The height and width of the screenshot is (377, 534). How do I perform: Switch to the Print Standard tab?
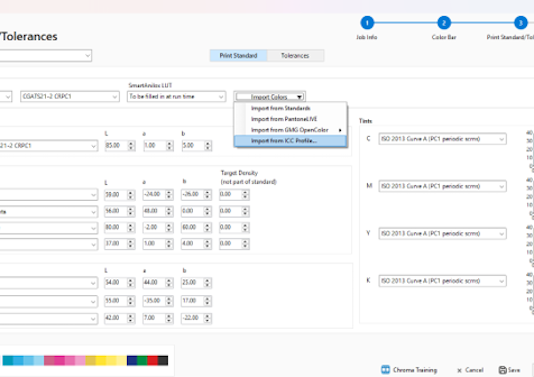point(238,56)
